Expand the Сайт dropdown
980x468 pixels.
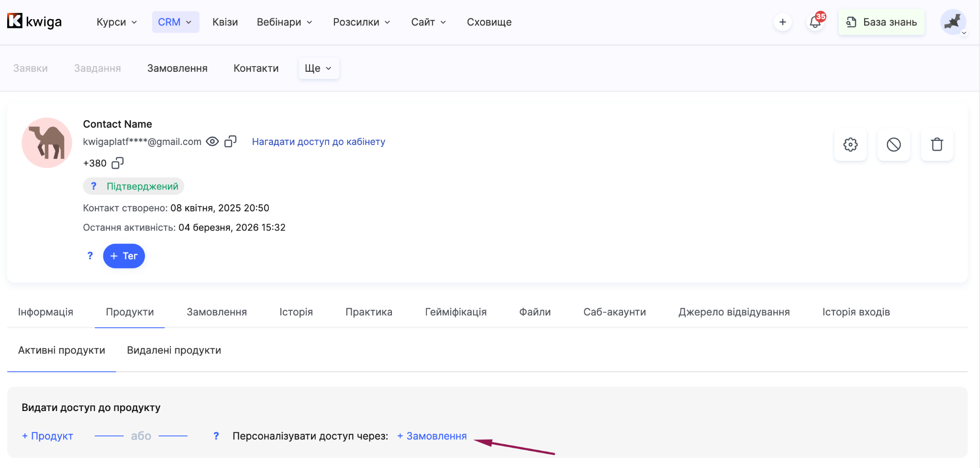coord(429,22)
